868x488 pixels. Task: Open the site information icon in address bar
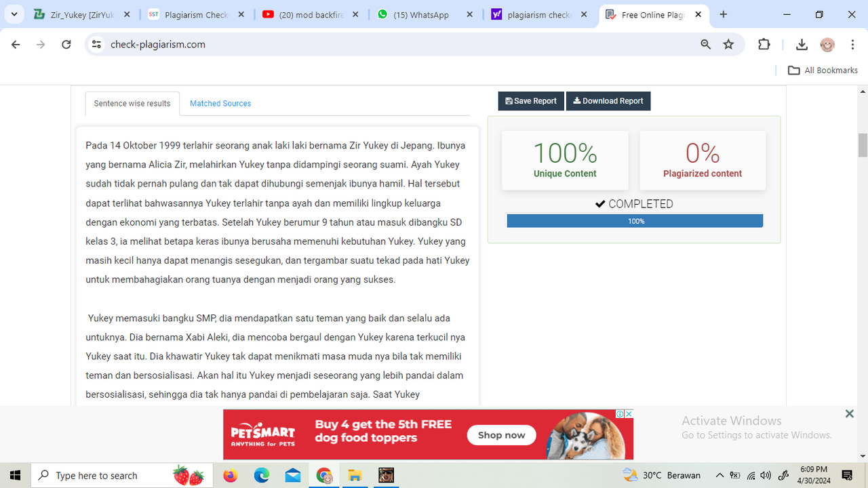[x=96, y=45]
